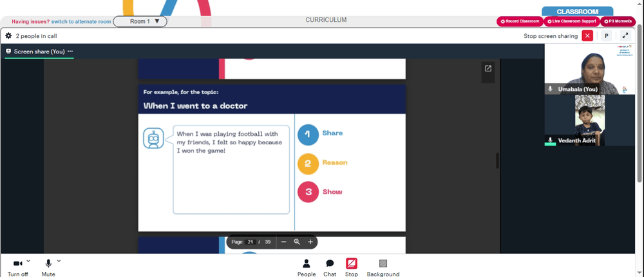Click the '2 people in call' text
Screen dimensions: 644x277
(36, 36)
